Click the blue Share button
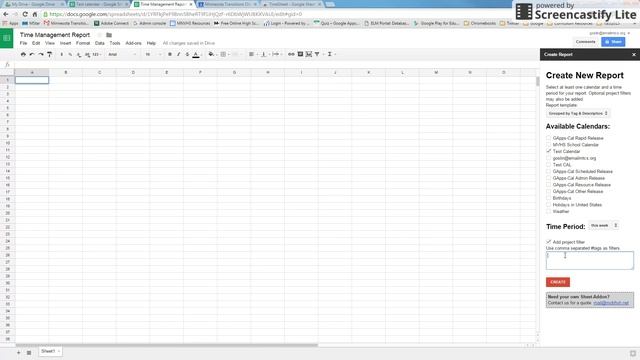The image size is (640, 360). [x=613, y=42]
